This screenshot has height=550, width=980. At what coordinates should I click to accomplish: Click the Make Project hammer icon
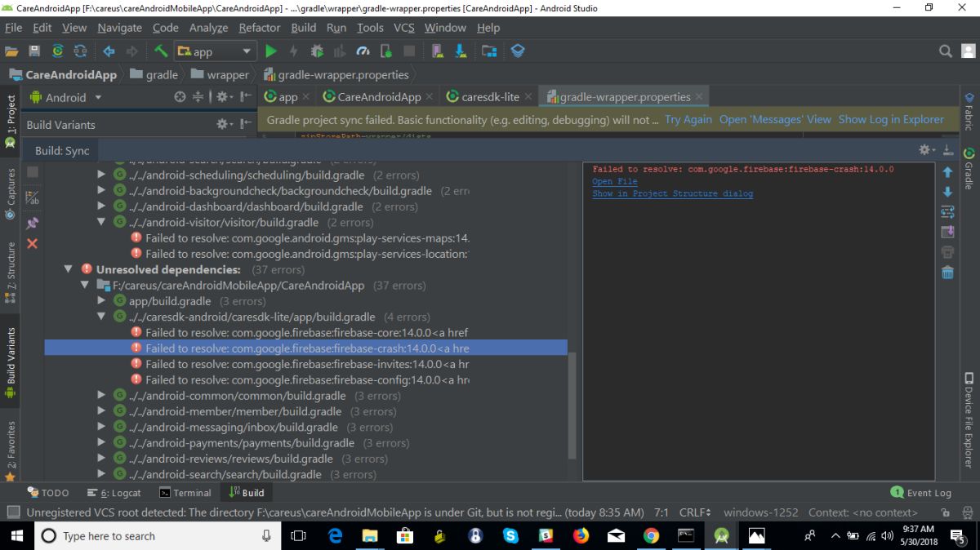click(161, 51)
